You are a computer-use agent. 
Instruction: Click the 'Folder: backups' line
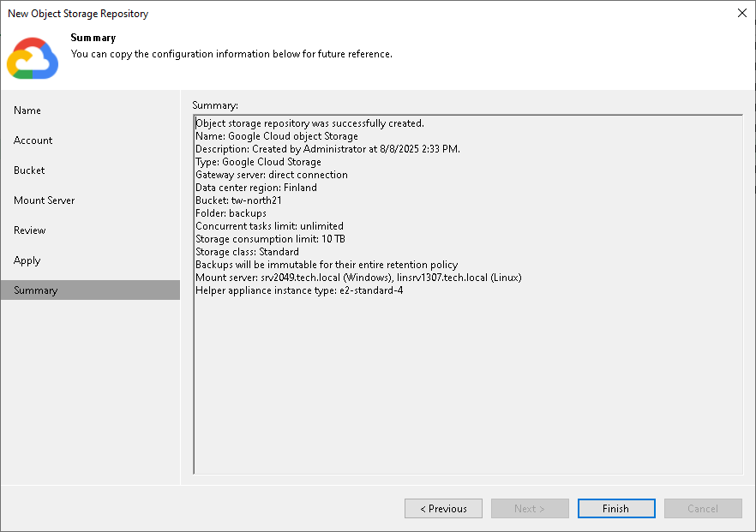pyautogui.click(x=231, y=213)
